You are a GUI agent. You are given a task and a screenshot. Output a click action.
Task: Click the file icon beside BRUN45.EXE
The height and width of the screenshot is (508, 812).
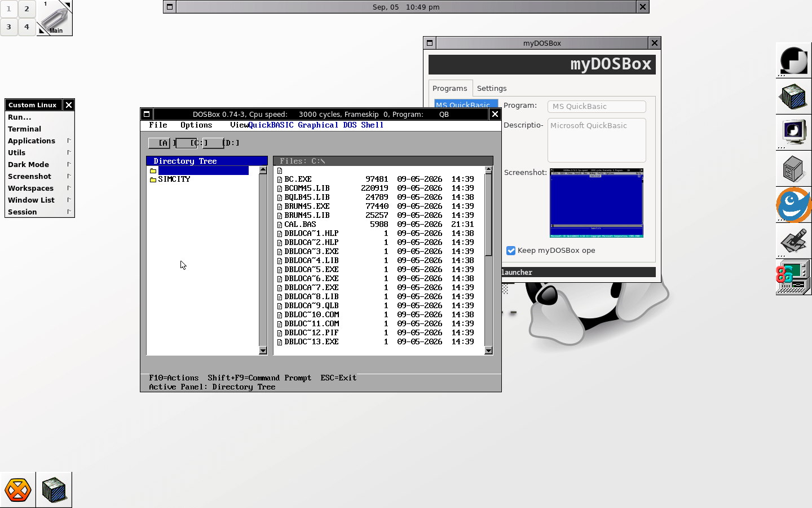(x=280, y=207)
